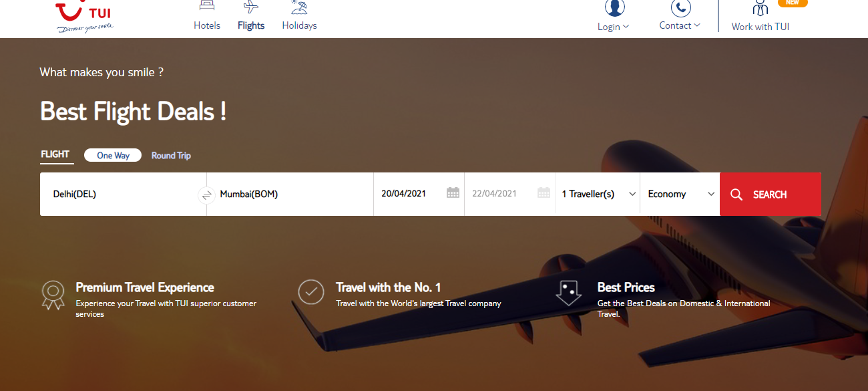This screenshot has height=391, width=868.
Task: Swap departure and arrival cities
Action: coord(207,195)
